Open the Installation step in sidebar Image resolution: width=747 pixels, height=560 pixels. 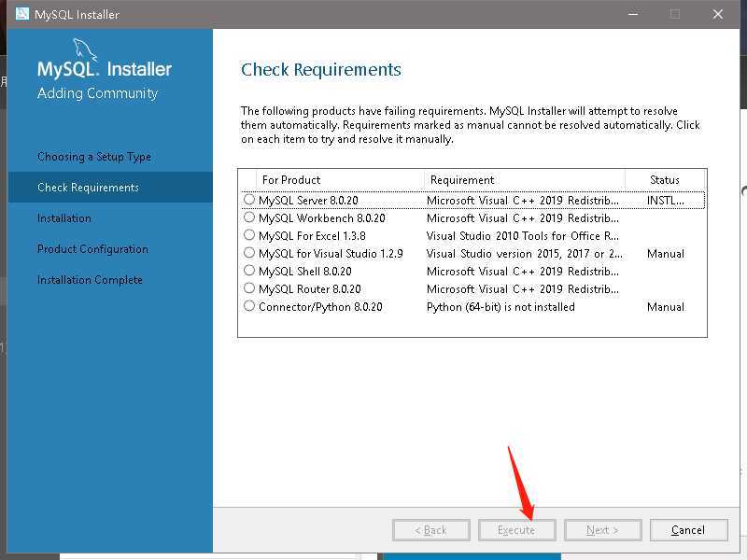pos(64,218)
